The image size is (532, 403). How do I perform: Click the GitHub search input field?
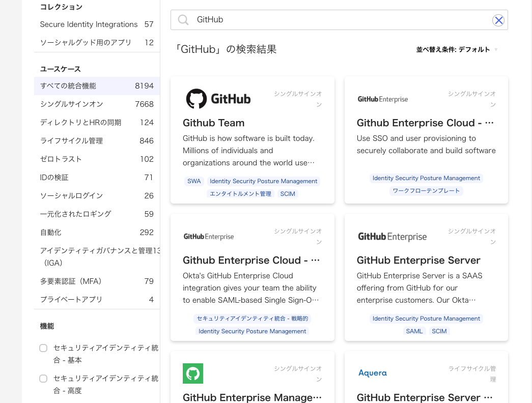tap(339, 20)
